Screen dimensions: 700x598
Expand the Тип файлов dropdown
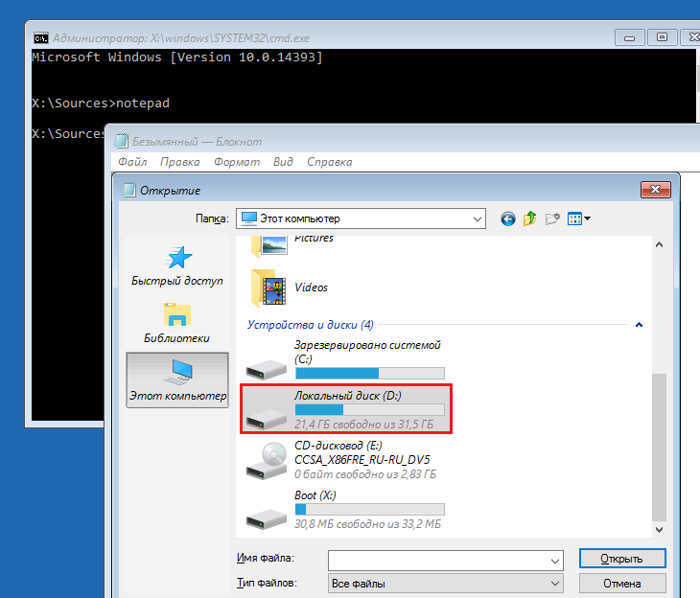pos(554,583)
